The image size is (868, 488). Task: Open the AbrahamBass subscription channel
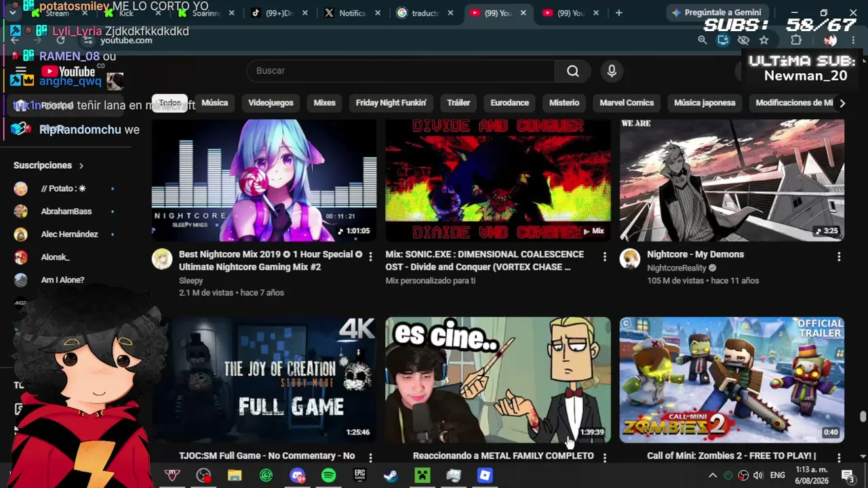[66, 211]
